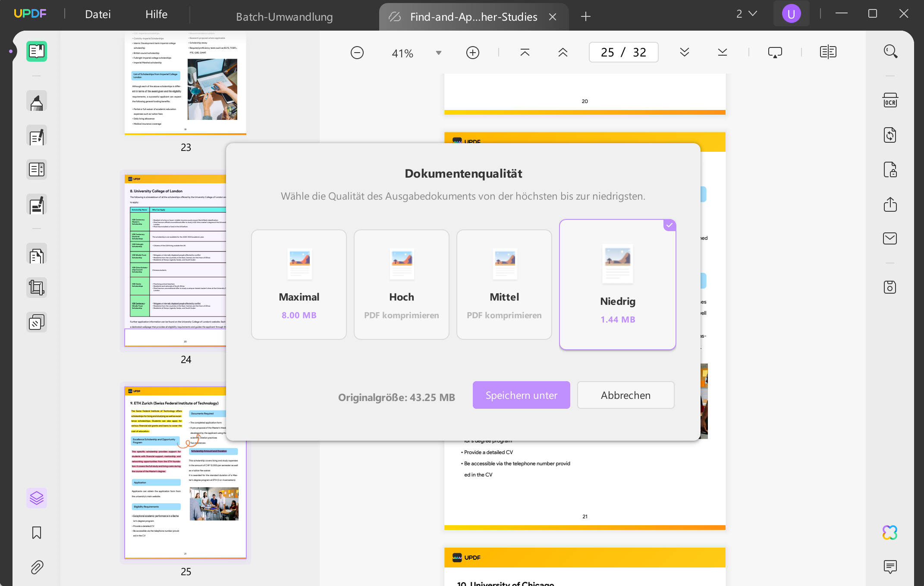
Task: Open the Layers panel icon
Action: [x=37, y=498]
